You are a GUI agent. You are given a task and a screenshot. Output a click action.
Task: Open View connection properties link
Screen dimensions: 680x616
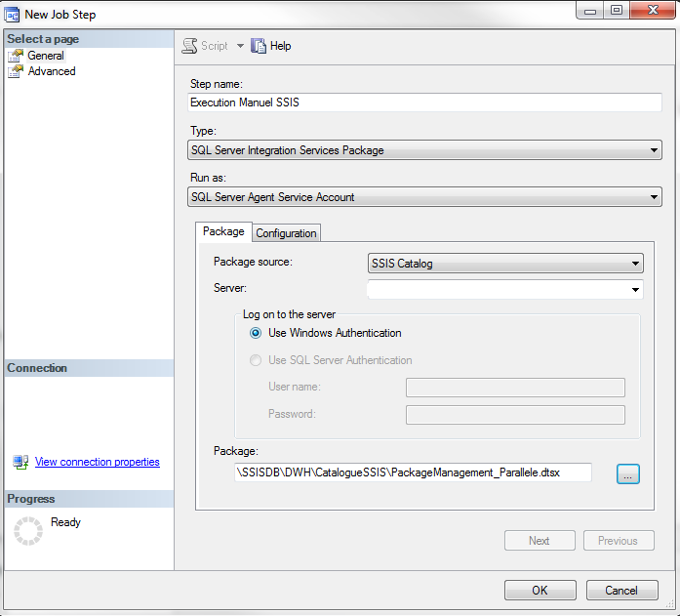coord(98,462)
